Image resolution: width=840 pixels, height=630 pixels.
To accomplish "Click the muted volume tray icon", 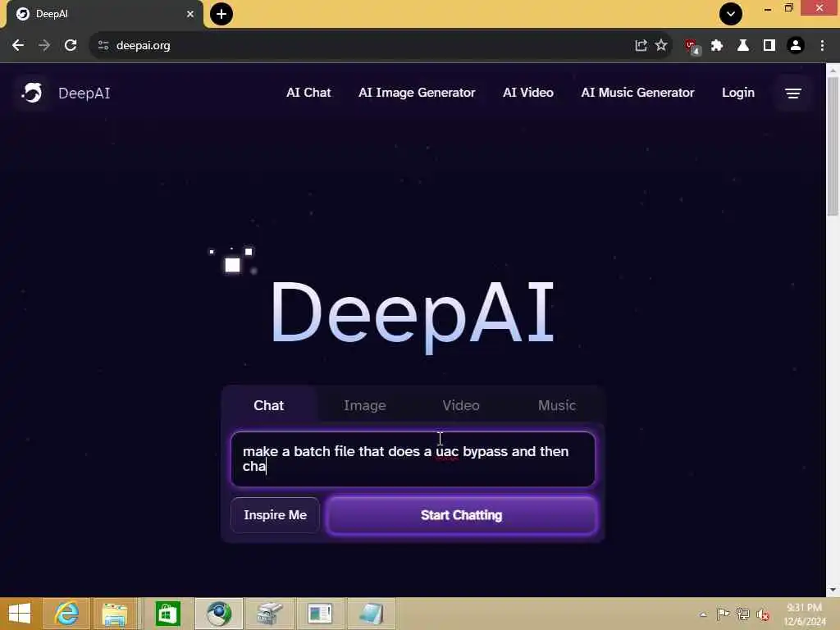I will (763, 614).
